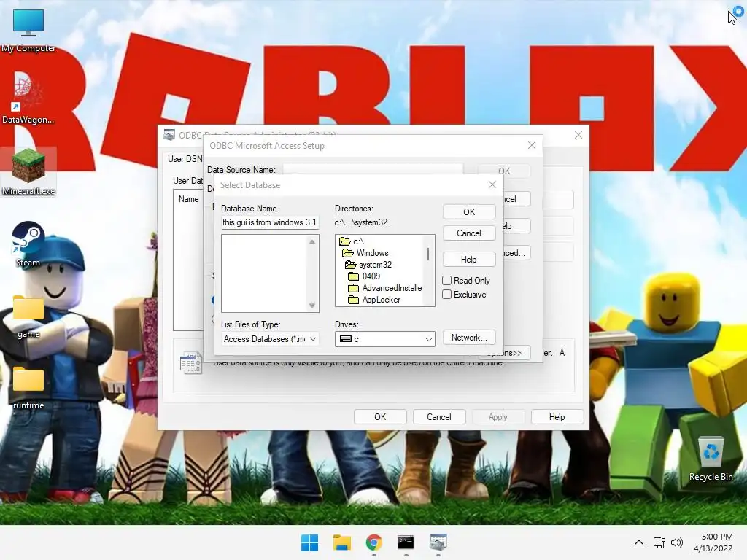The width and height of the screenshot is (747, 560).
Task: Open the clock showing 5:00 PM
Action: coord(713,542)
